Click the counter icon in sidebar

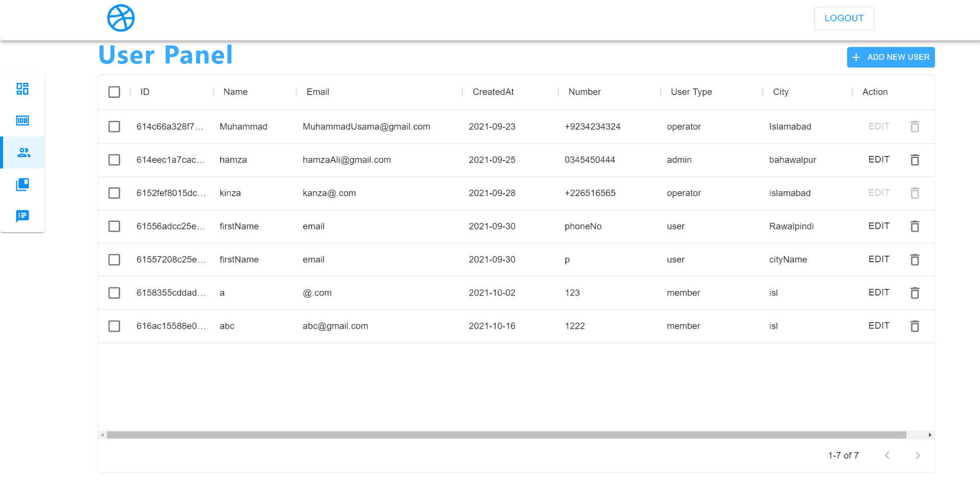[x=22, y=121]
